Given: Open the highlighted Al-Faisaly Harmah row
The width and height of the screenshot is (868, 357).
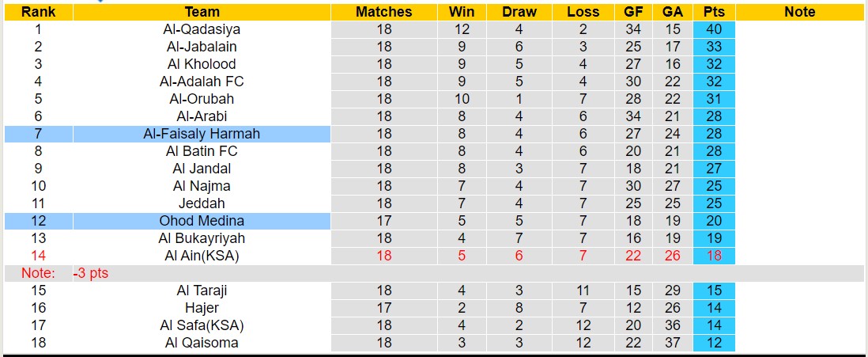Looking at the screenshot, I should point(202,134).
